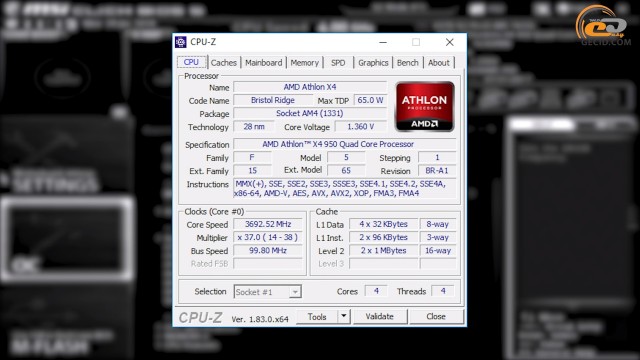Click the Core Voltage value '1.360 V'

coord(360,127)
